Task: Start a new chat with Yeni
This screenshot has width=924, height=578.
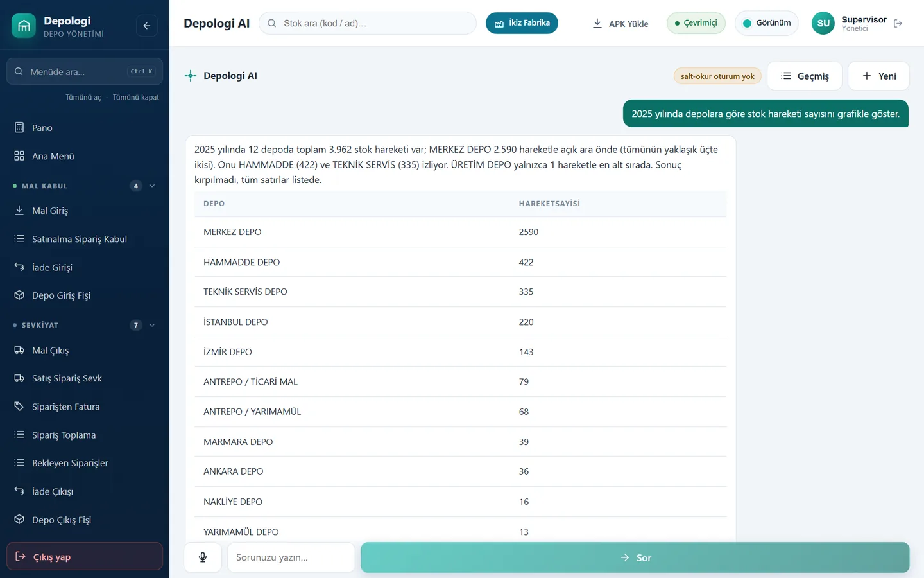Action: pyautogui.click(x=878, y=76)
